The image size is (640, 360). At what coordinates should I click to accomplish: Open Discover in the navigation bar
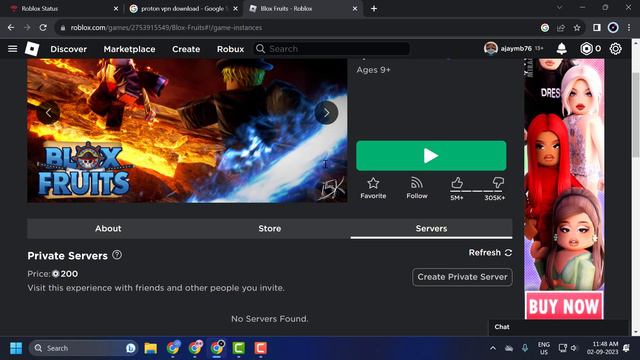pyautogui.click(x=69, y=49)
